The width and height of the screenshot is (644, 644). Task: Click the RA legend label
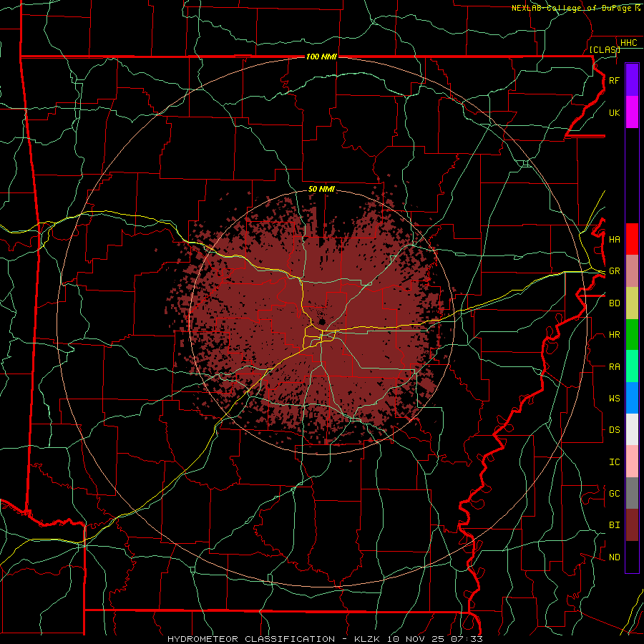[x=615, y=367]
